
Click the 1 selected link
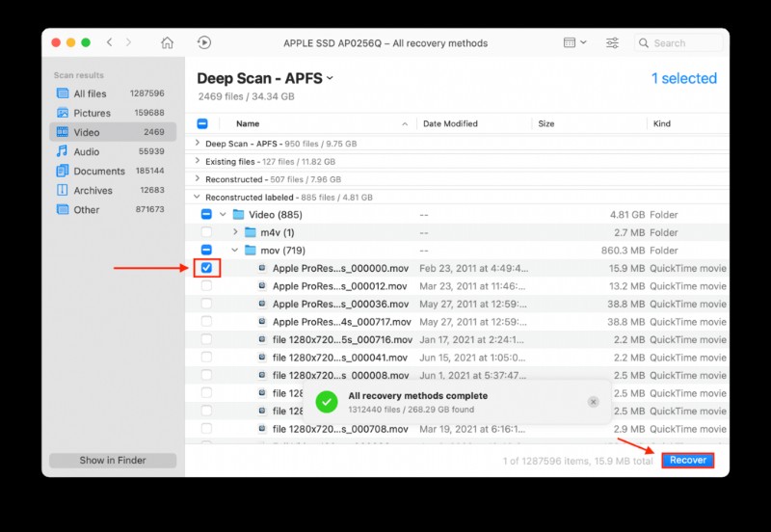click(684, 78)
